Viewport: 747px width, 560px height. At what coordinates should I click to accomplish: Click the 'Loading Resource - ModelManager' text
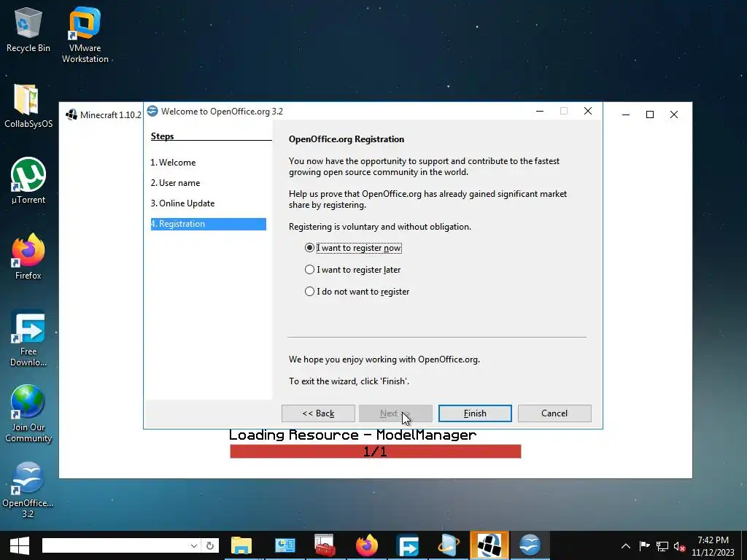click(x=352, y=435)
